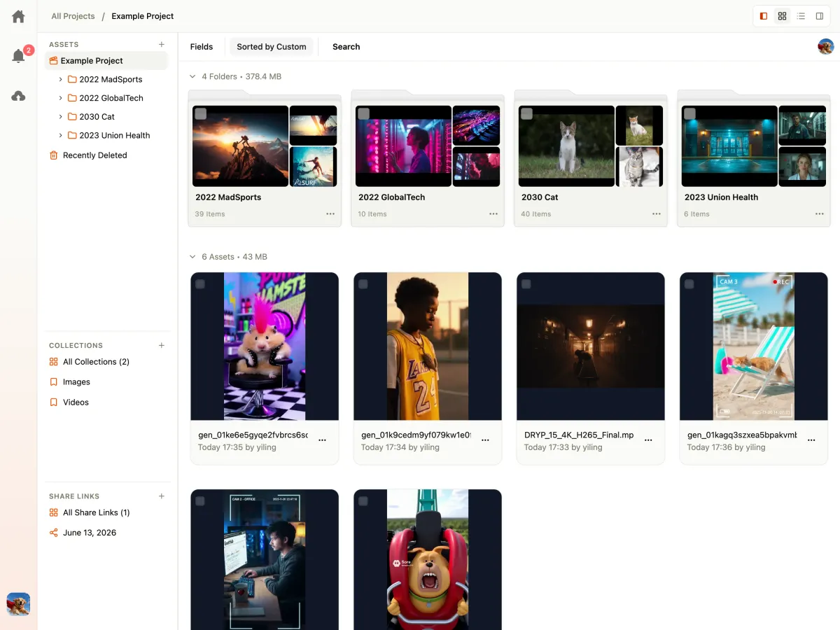
Task: Expand 2022 MadSports tree folder
Action: pos(61,79)
